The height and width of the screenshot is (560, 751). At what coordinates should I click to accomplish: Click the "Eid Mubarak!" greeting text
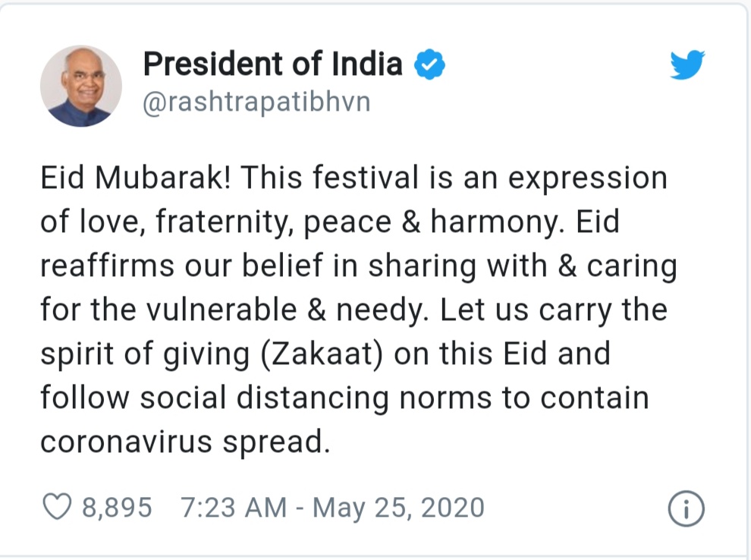(x=136, y=178)
